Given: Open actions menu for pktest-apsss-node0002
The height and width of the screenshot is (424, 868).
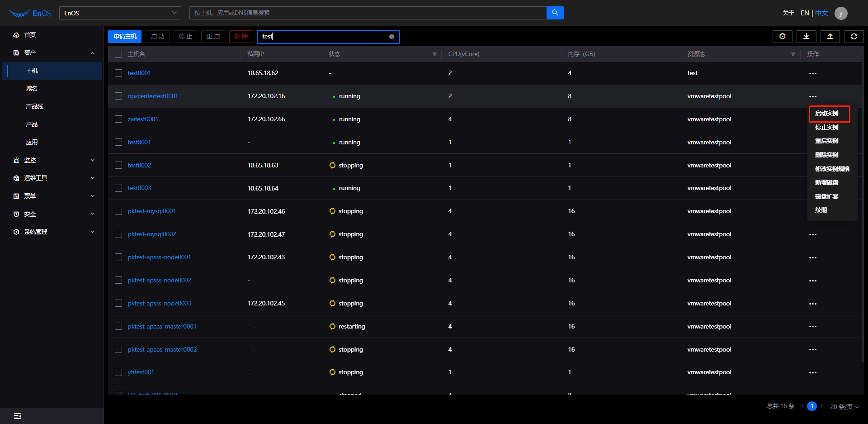Looking at the screenshot, I should (812, 281).
